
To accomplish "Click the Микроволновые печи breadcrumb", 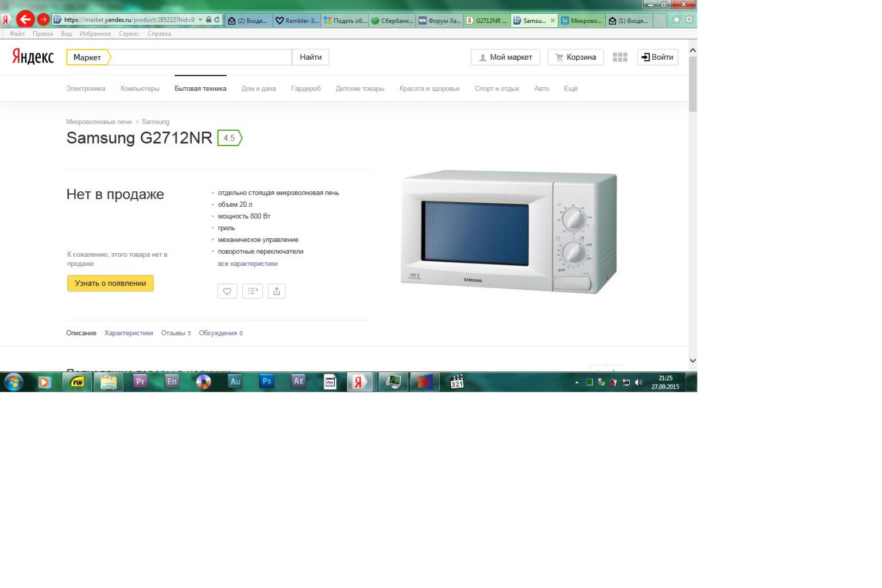I will pos(99,122).
